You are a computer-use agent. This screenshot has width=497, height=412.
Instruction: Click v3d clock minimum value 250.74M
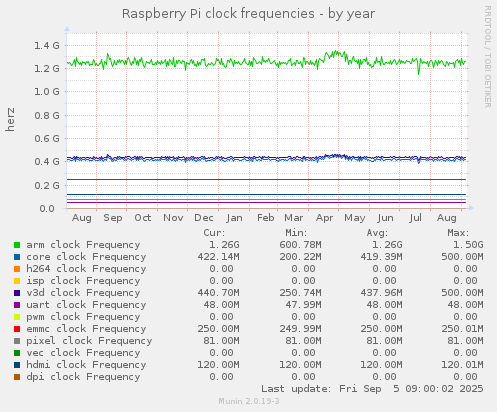click(x=300, y=293)
